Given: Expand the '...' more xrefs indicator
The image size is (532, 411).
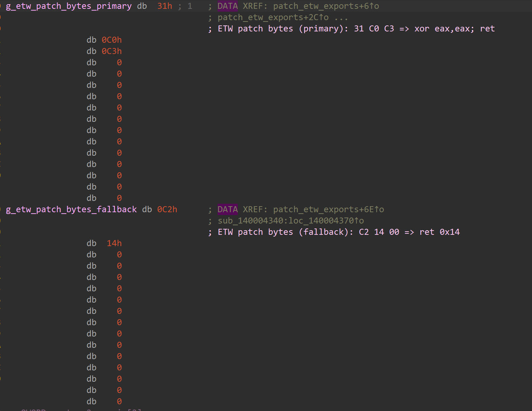Looking at the screenshot, I should (341, 18).
